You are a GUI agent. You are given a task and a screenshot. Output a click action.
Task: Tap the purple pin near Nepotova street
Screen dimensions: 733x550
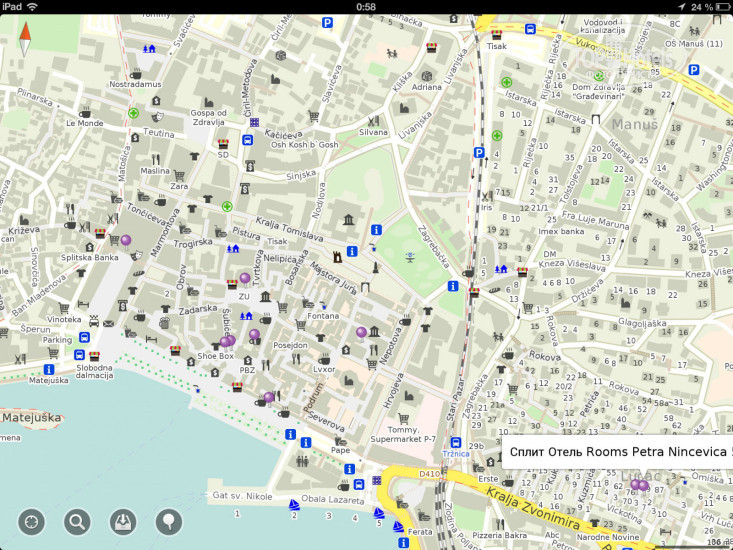[362, 332]
